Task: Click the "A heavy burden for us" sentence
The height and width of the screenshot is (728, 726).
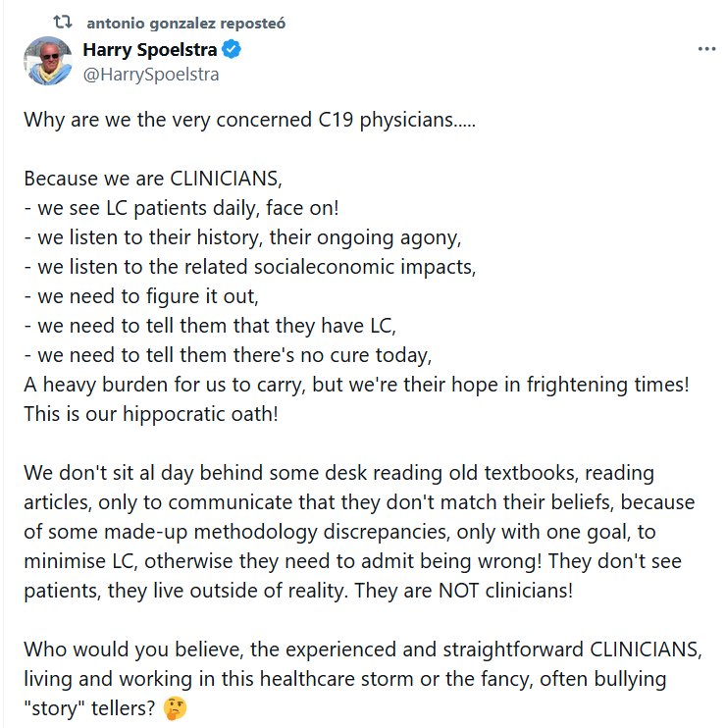Action: point(356,384)
